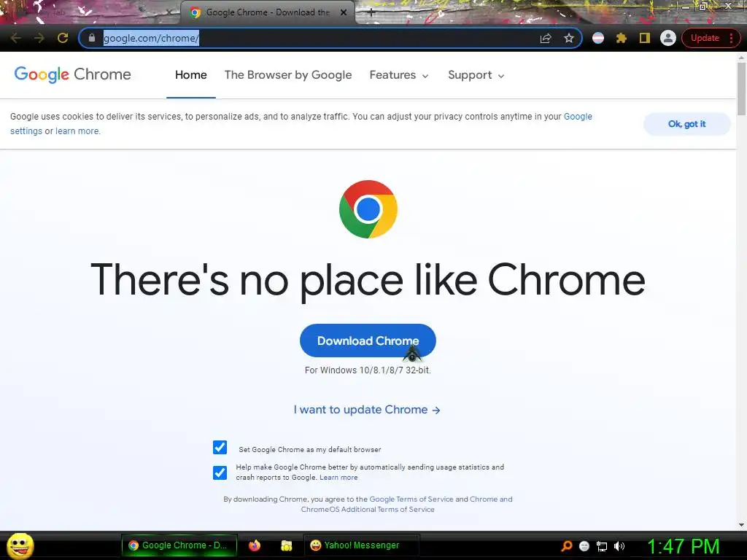Click the Google Chrome logo heading
747x560 pixels.
point(72,75)
